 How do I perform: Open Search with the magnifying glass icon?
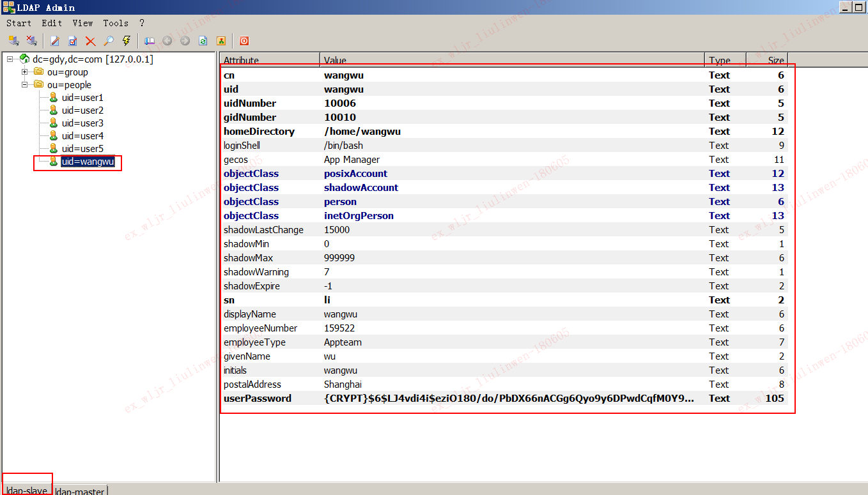109,41
